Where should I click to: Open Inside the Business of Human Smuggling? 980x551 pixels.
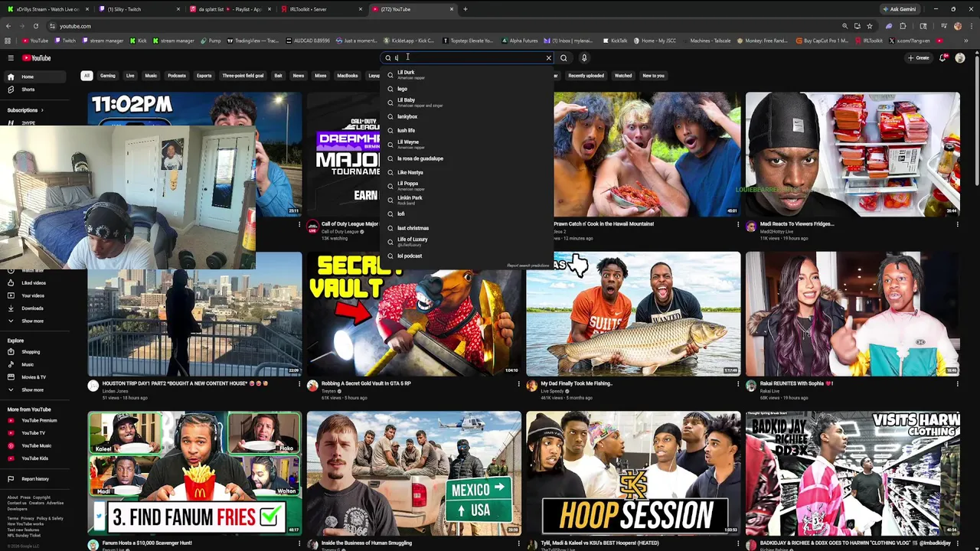tap(366, 543)
